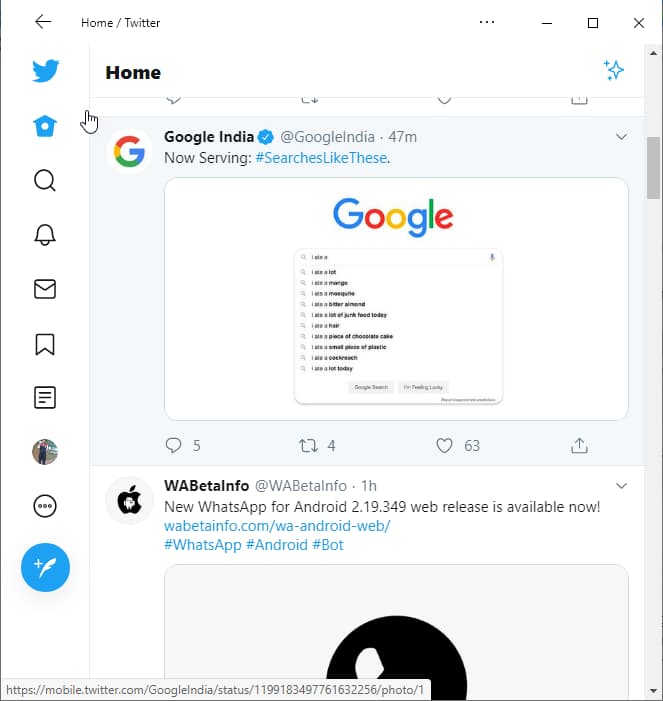Retweet the Google India tweet
The height and width of the screenshot is (701, 663).
coord(309,445)
